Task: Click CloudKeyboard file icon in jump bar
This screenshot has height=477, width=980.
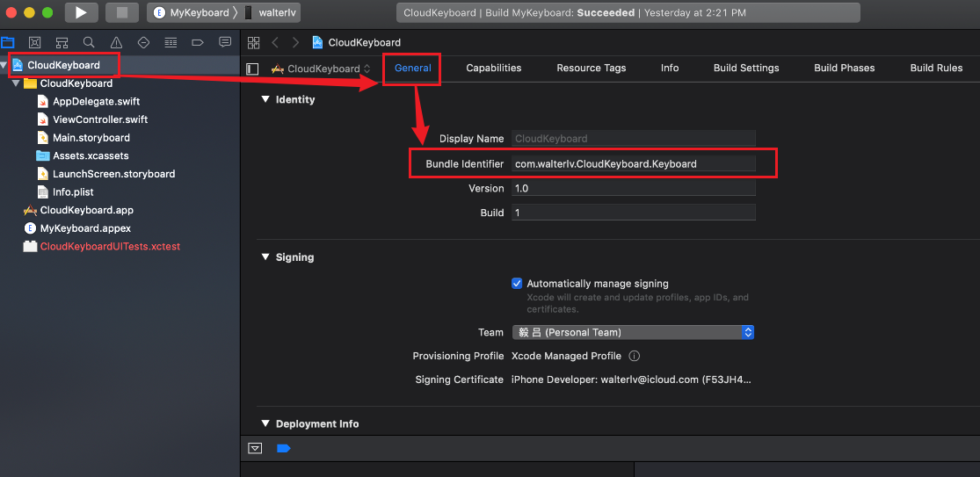Action: 318,42
